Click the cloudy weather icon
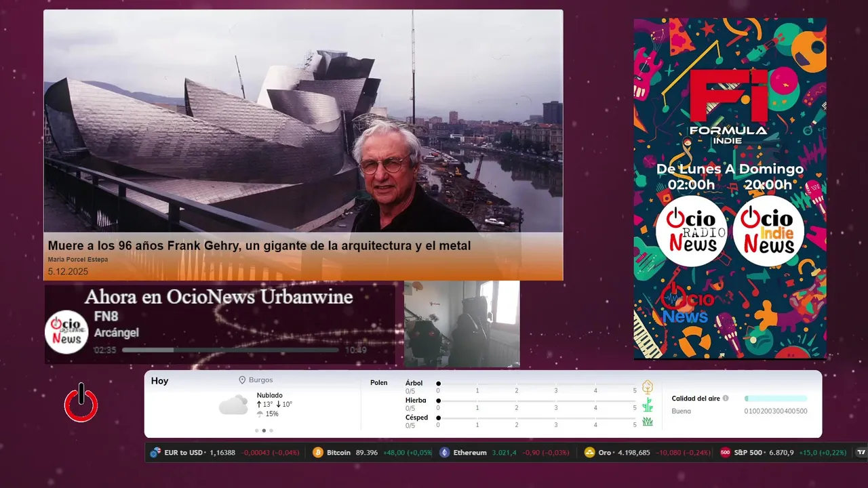Image resolution: width=868 pixels, height=488 pixels. click(x=233, y=405)
